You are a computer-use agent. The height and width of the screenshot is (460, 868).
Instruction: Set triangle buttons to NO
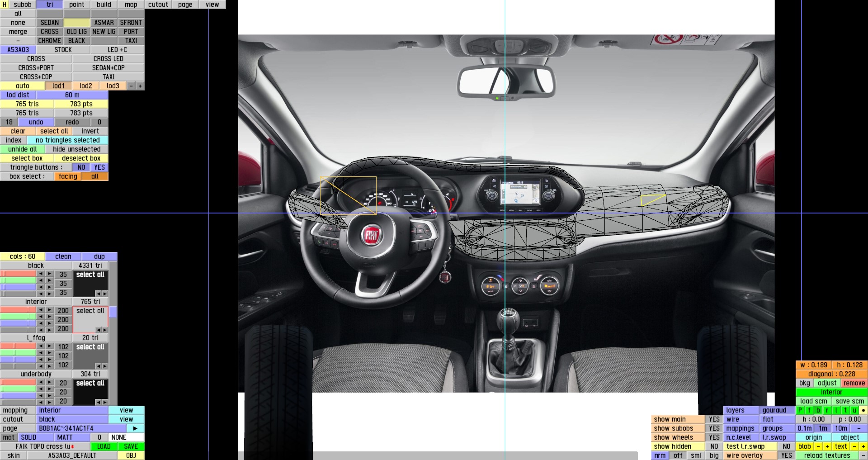tap(81, 167)
